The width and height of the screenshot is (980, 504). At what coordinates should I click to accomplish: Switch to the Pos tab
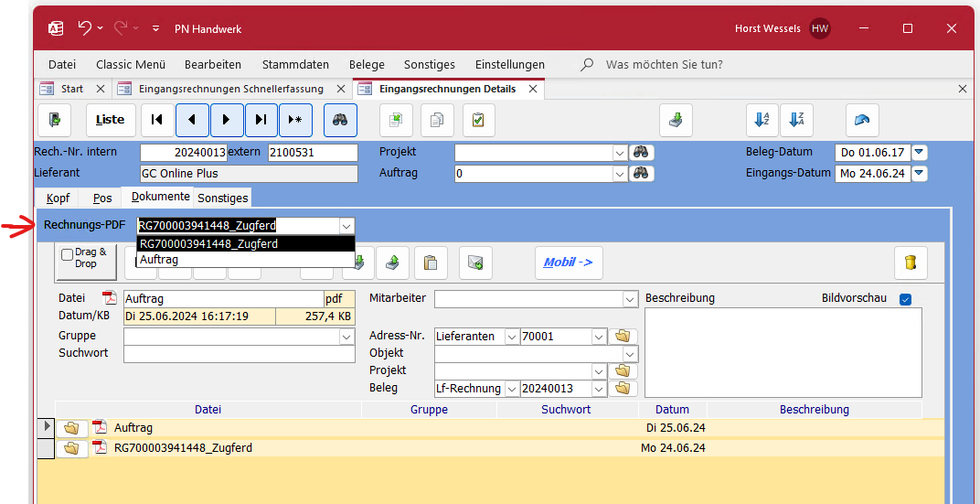coord(102,198)
